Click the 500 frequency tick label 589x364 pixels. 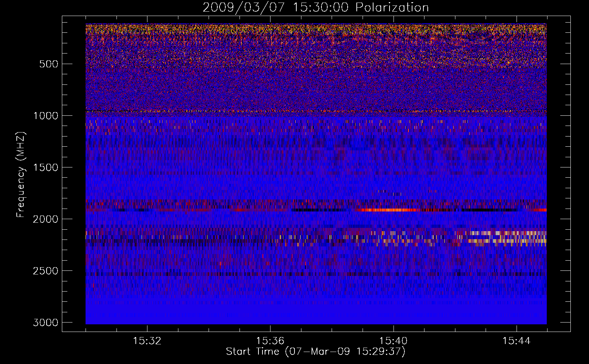pyautogui.click(x=48, y=64)
